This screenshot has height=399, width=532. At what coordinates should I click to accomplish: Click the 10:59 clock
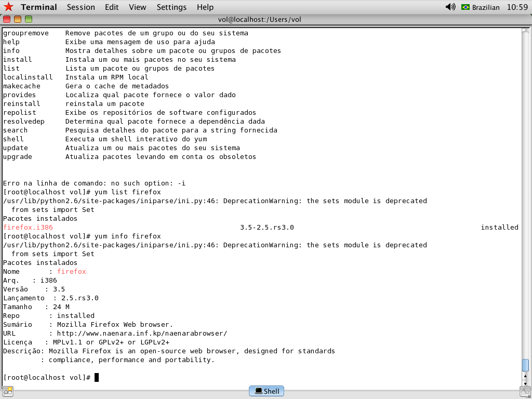517,7
